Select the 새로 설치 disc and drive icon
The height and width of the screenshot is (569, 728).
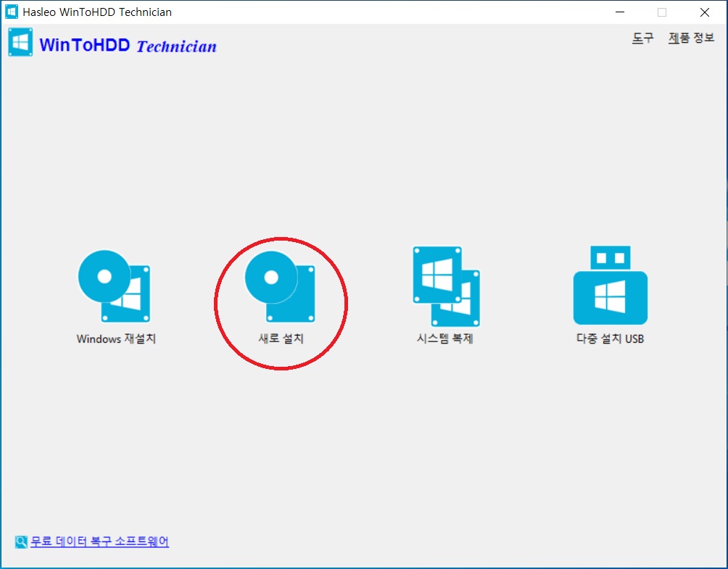(280, 287)
